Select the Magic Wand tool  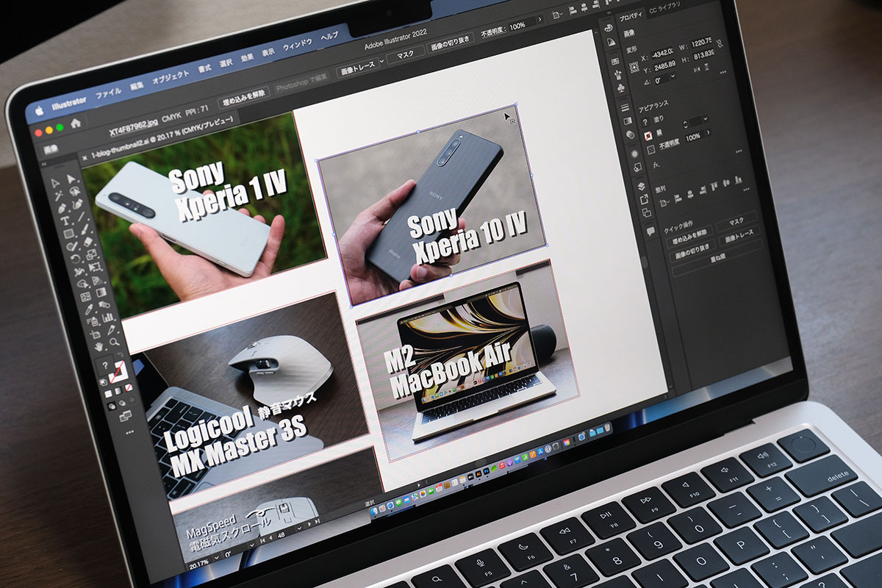[58, 196]
